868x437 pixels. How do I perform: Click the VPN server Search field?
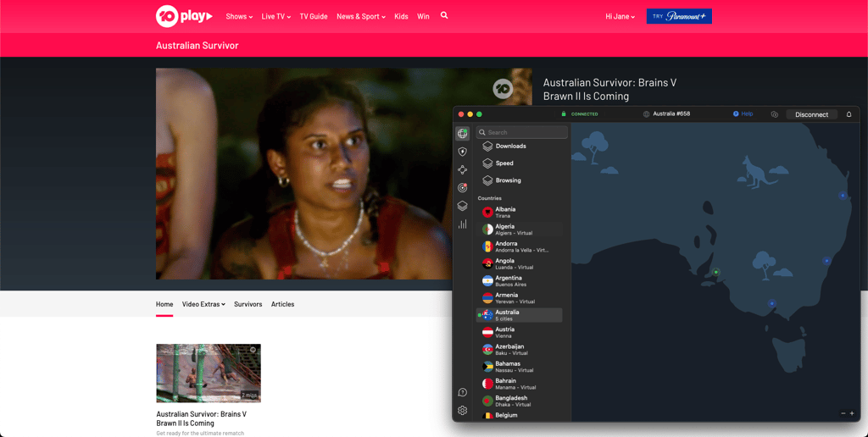[522, 132]
